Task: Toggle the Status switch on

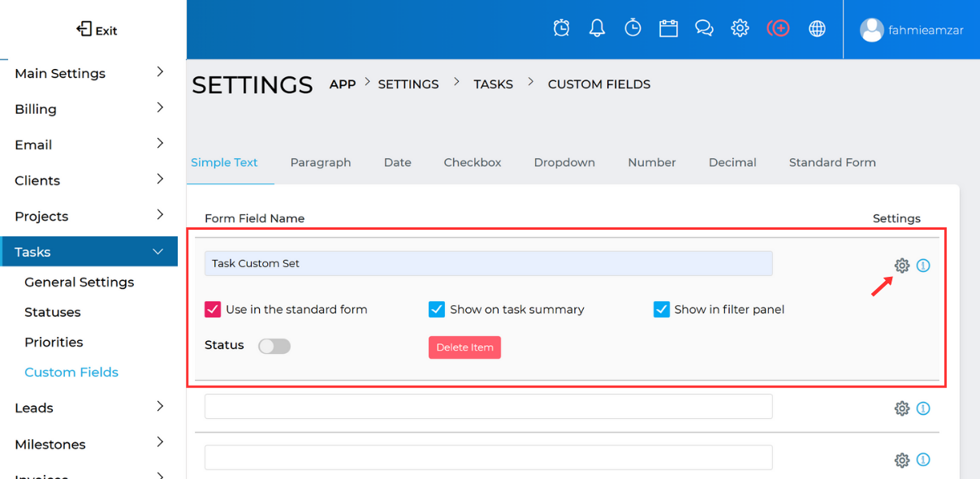Action: [274, 346]
